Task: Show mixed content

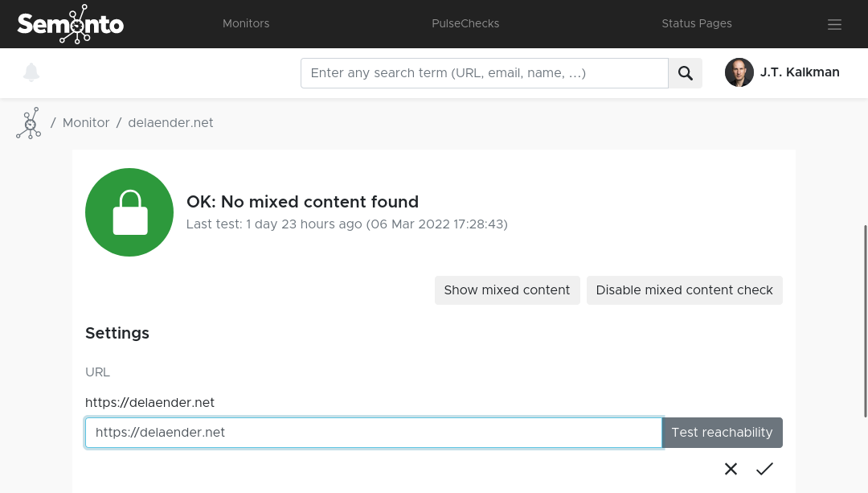Action: (x=506, y=290)
